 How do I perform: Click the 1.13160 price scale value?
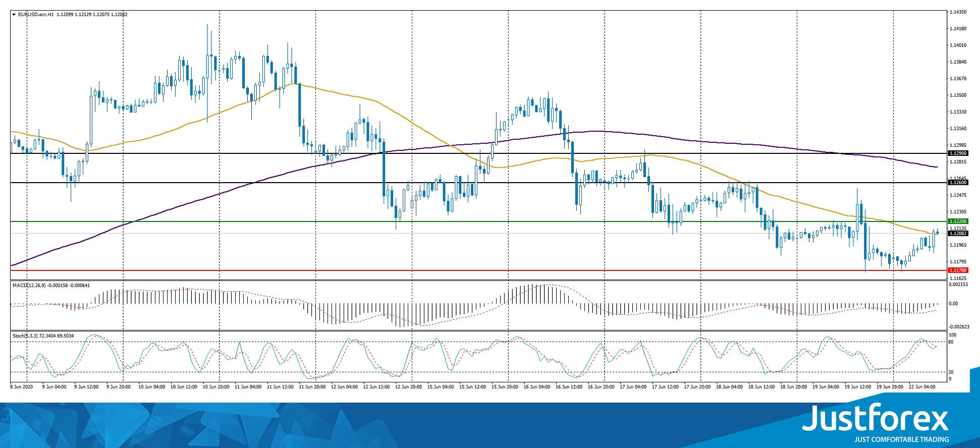pyautogui.click(x=958, y=129)
